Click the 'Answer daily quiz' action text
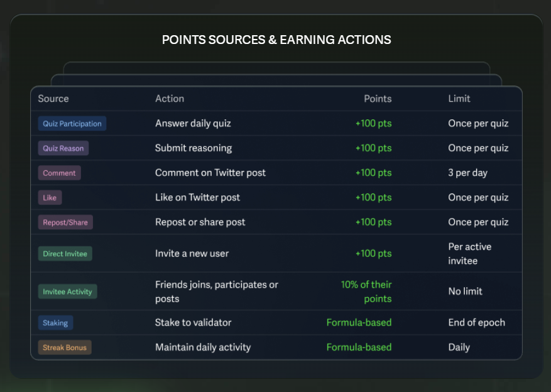This screenshot has width=551, height=392. (x=193, y=124)
